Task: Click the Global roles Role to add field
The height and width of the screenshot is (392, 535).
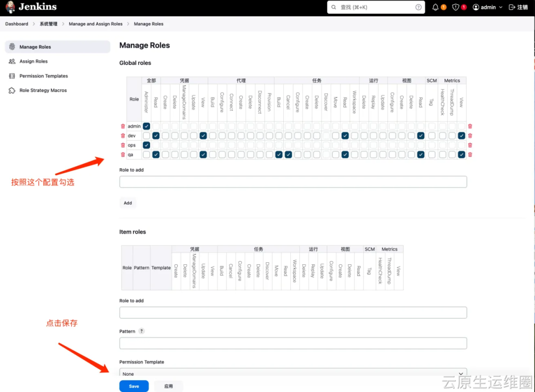Action: [293, 182]
